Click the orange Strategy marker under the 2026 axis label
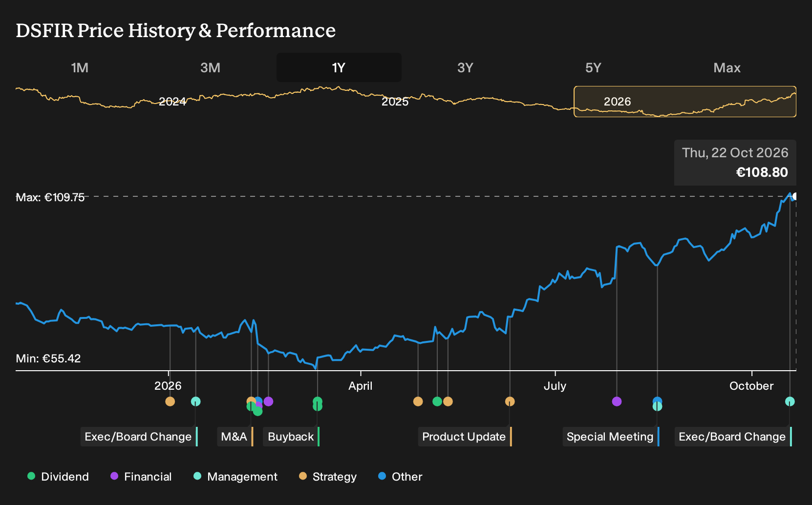 [170, 401]
